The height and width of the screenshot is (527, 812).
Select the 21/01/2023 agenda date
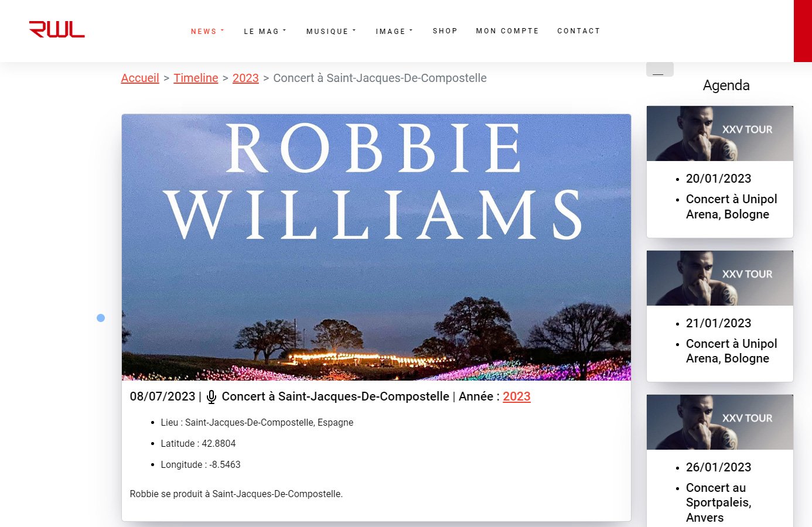click(718, 323)
